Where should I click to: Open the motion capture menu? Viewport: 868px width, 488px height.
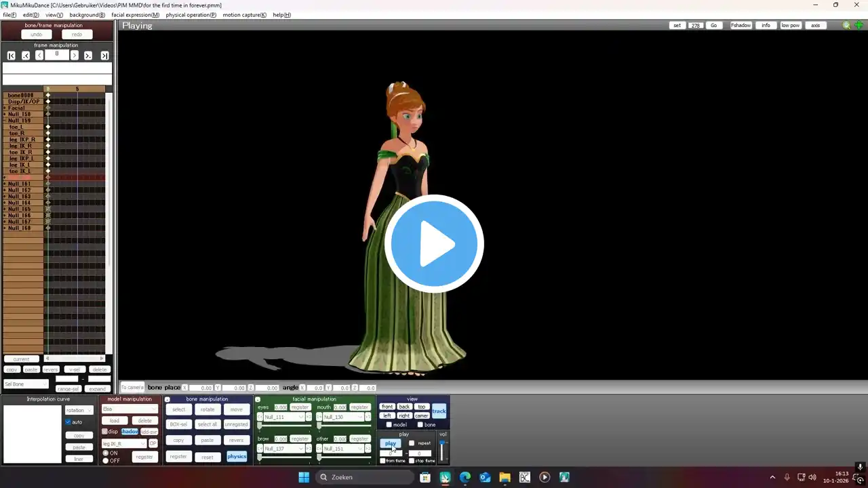pyautogui.click(x=244, y=15)
